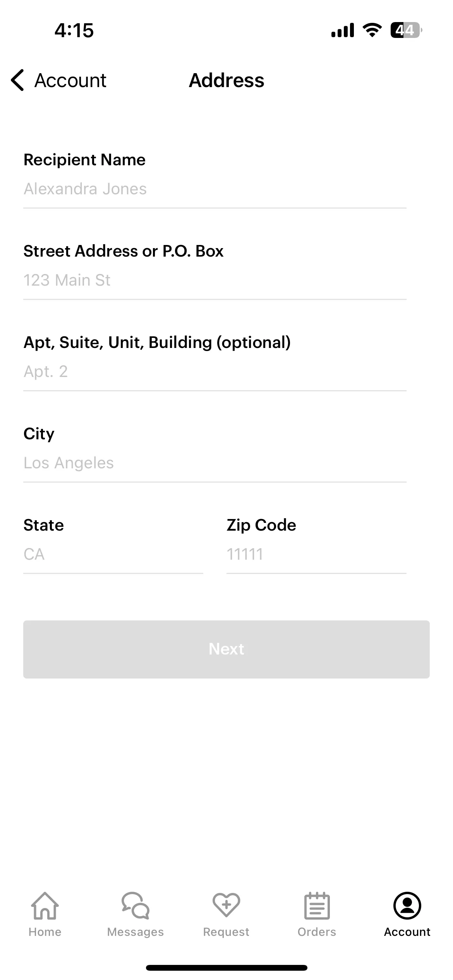Tap the Wi-Fi status icon

coord(372,30)
